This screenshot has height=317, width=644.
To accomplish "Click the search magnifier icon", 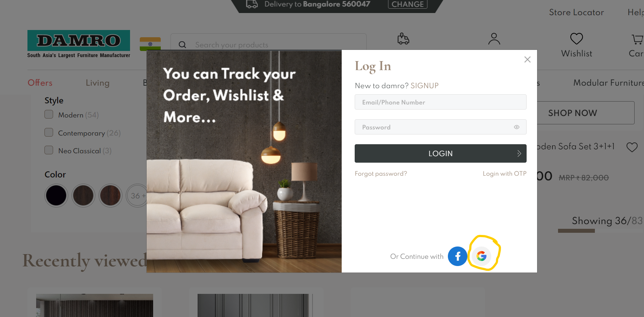I will 182,45.
